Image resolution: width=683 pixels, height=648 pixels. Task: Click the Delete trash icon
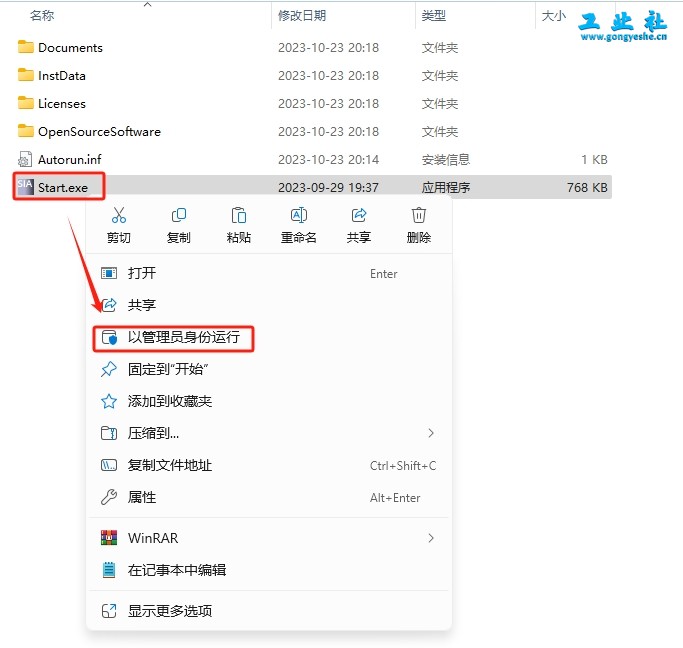419,215
